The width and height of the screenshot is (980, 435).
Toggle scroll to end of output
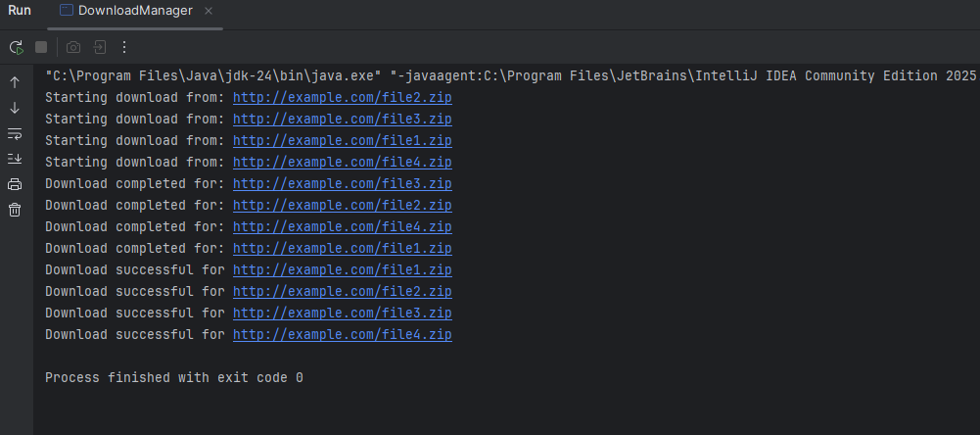coord(15,159)
